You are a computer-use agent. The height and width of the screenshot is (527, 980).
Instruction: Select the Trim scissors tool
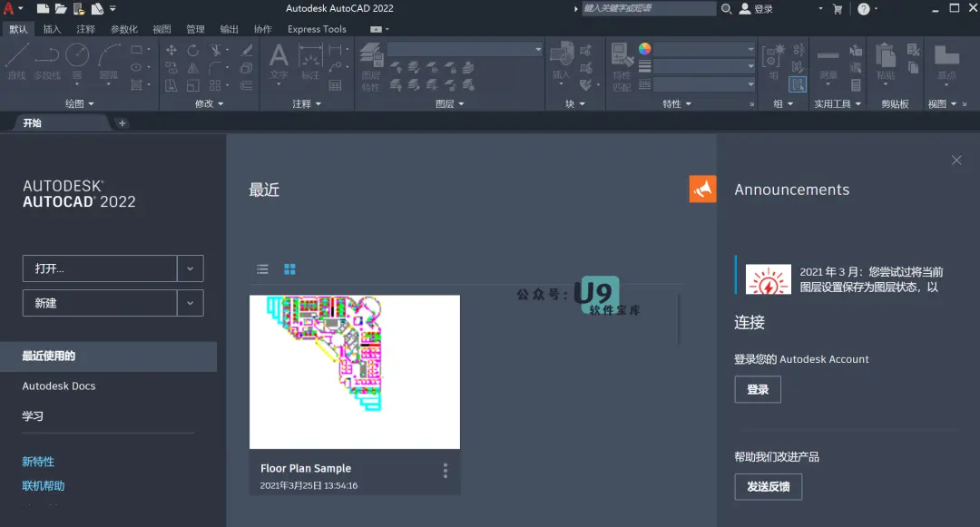[x=216, y=50]
